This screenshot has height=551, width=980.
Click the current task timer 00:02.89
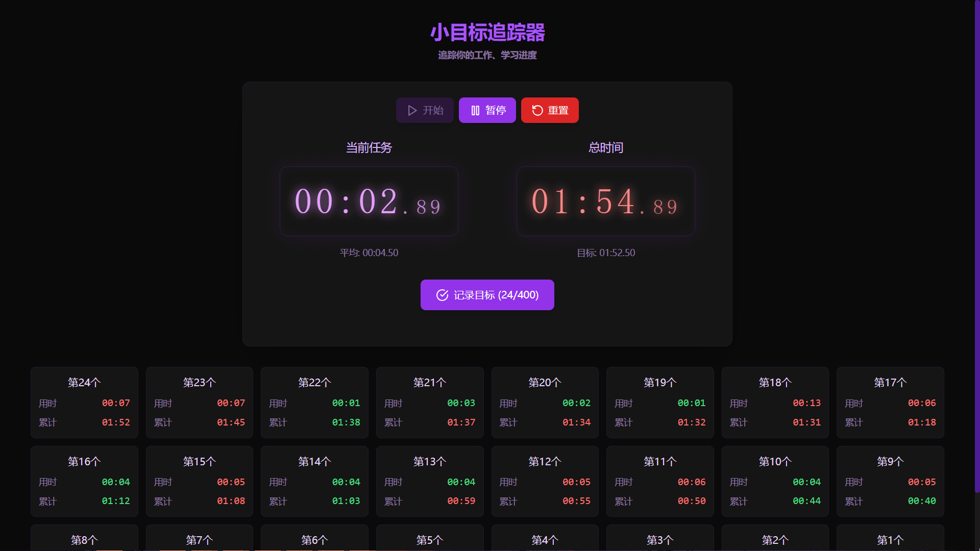click(x=369, y=201)
